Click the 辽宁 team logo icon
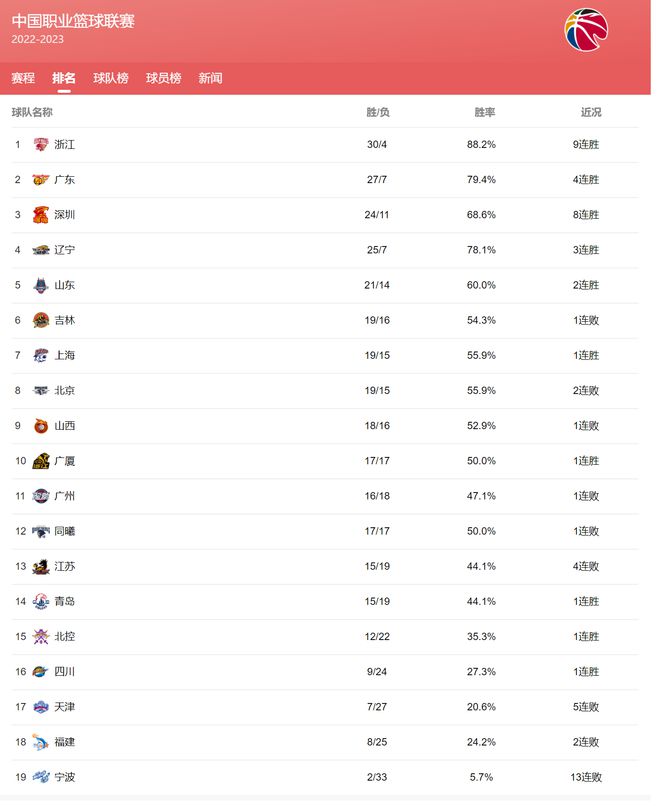Screen dimensions: 660x807 pyautogui.click(x=41, y=250)
